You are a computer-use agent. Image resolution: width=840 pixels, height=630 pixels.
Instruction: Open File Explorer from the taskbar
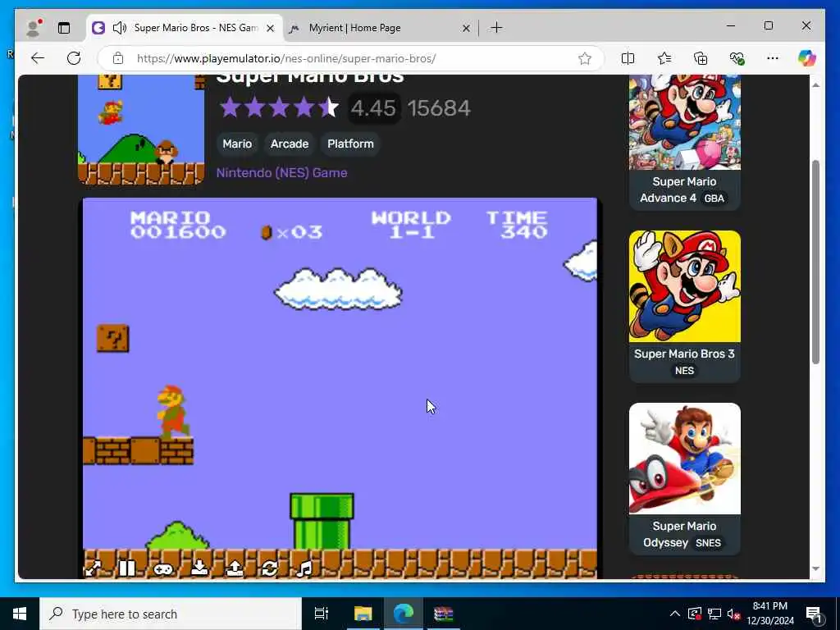coord(363,614)
